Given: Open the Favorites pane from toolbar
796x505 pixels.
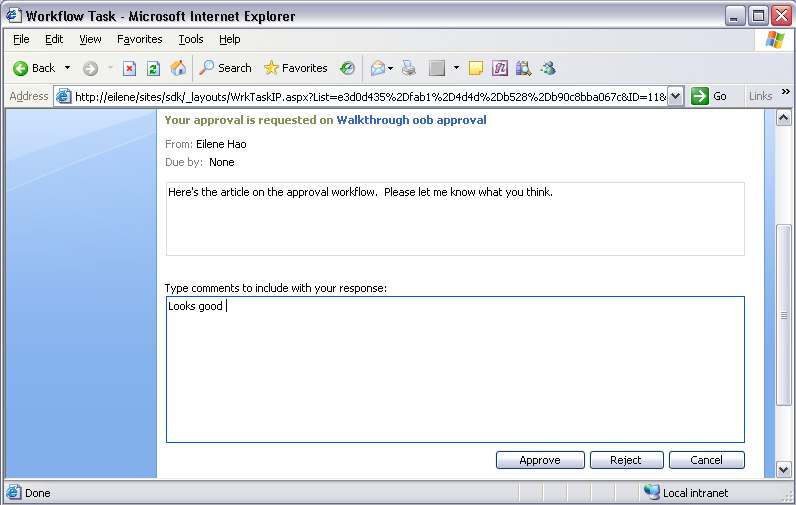Looking at the screenshot, I should tap(296, 68).
